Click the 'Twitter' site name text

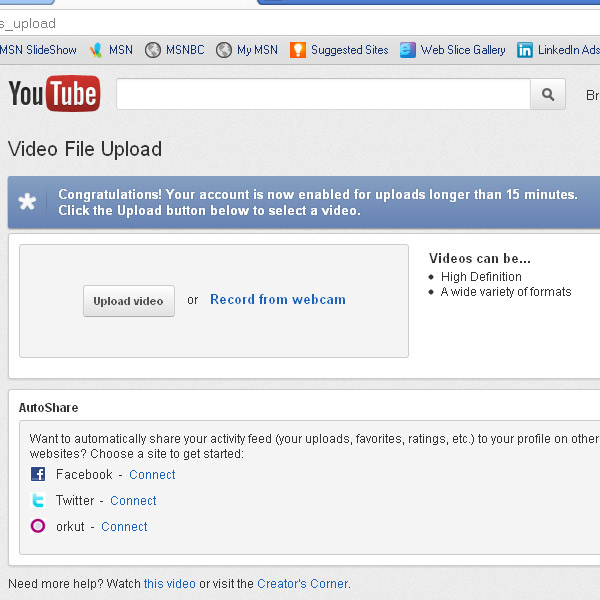(75, 501)
